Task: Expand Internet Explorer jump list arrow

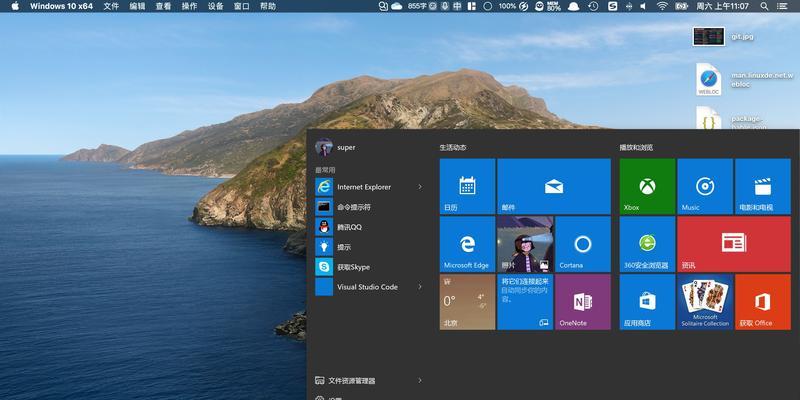Action: pyautogui.click(x=420, y=187)
